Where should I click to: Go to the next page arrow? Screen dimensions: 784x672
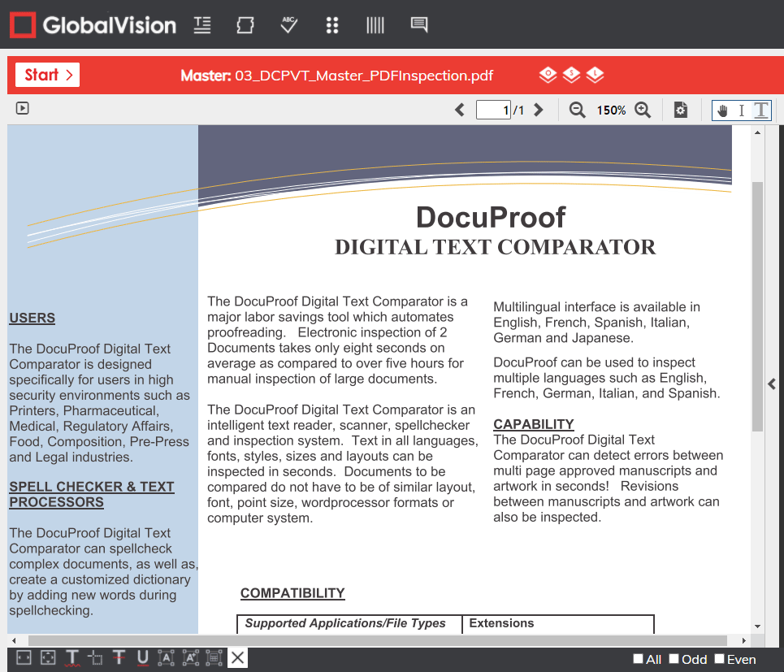(538, 110)
